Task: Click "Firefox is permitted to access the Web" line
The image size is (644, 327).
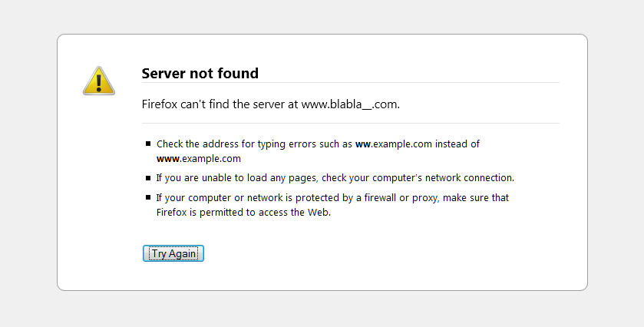Action: tap(243, 213)
